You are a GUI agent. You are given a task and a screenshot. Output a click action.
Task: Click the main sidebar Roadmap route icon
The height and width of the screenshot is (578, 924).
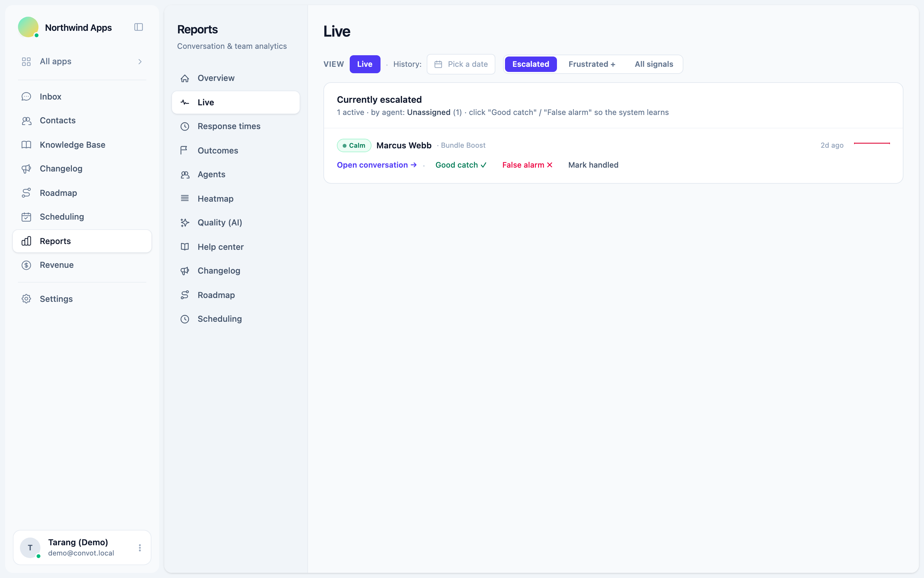26,193
